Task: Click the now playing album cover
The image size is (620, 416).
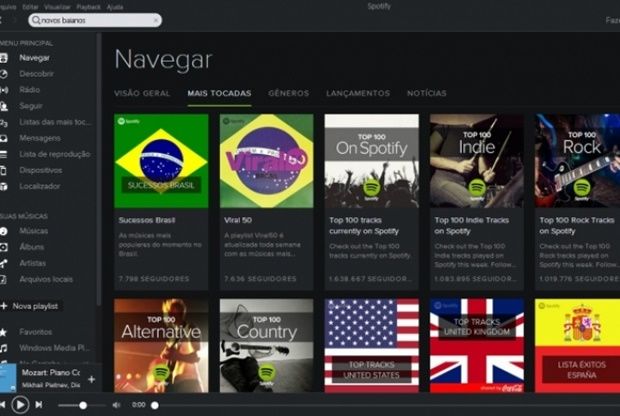Action: [8, 378]
